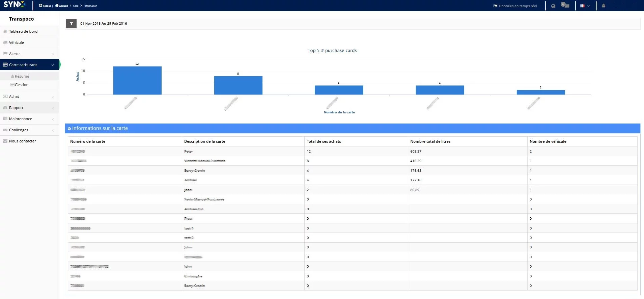Click the Transpoco company title
The image size is (644, 299).
[21, 19]
